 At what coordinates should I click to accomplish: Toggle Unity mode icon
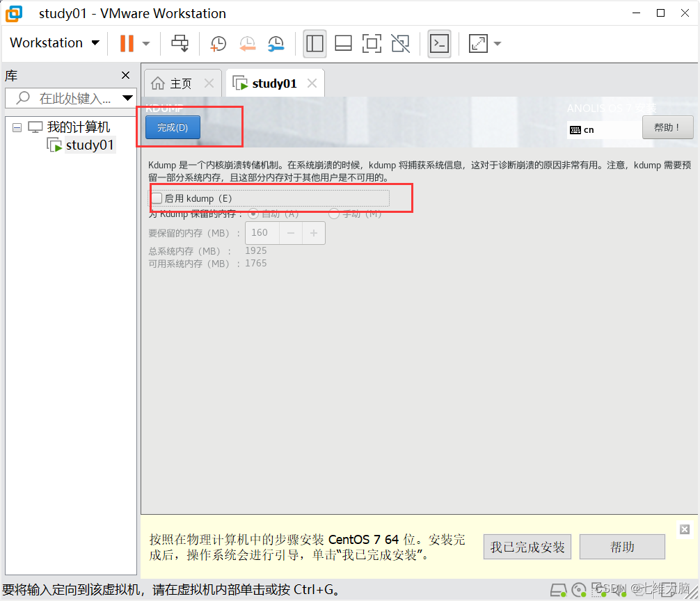point(400,44)
